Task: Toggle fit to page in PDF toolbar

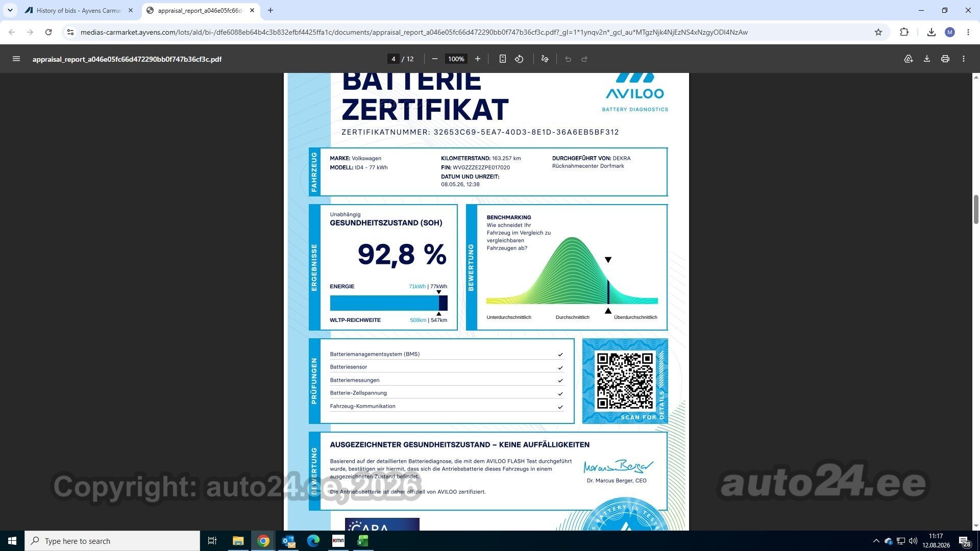Action: point(503,59)
